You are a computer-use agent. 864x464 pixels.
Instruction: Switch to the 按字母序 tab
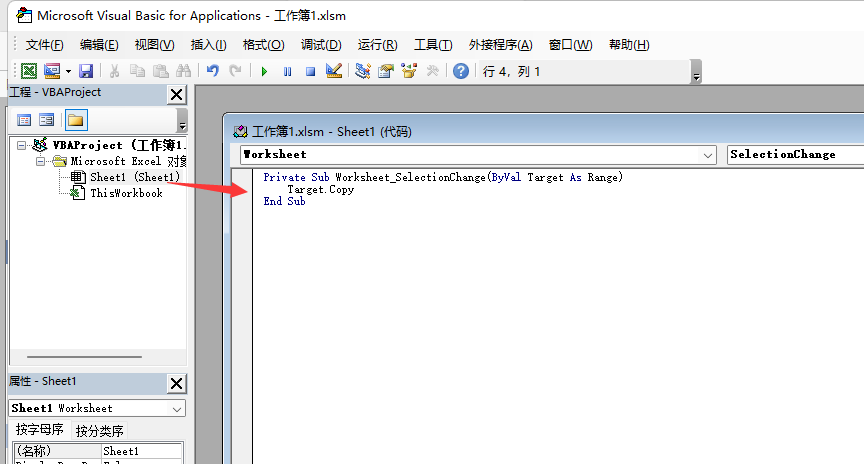tap(39, 430)
